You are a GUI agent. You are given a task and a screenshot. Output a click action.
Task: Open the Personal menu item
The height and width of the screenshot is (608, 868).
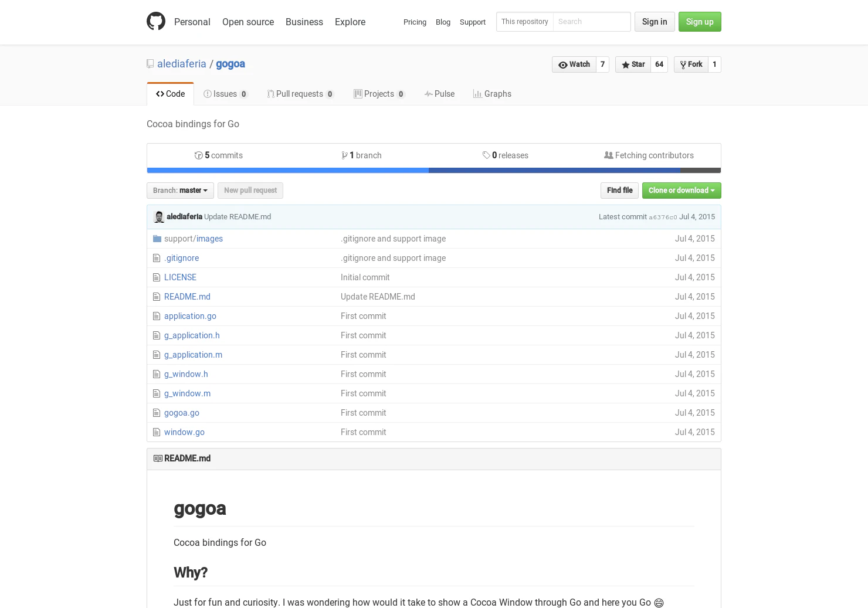(192, 22)
